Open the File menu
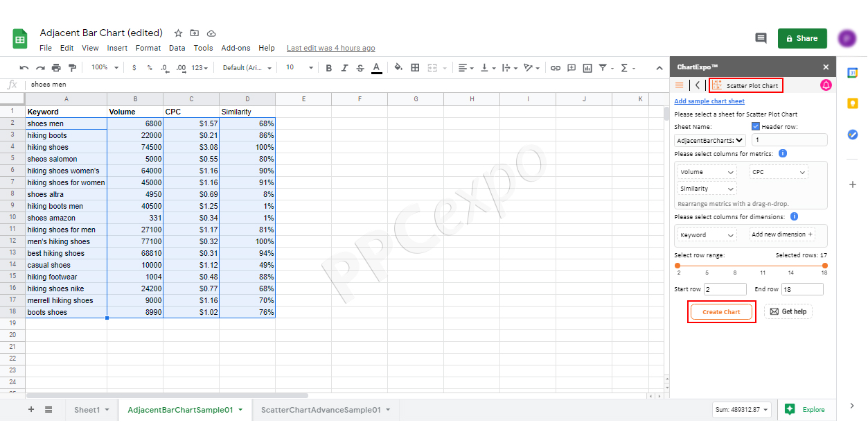The image size is (868, 448). (46, 48)
